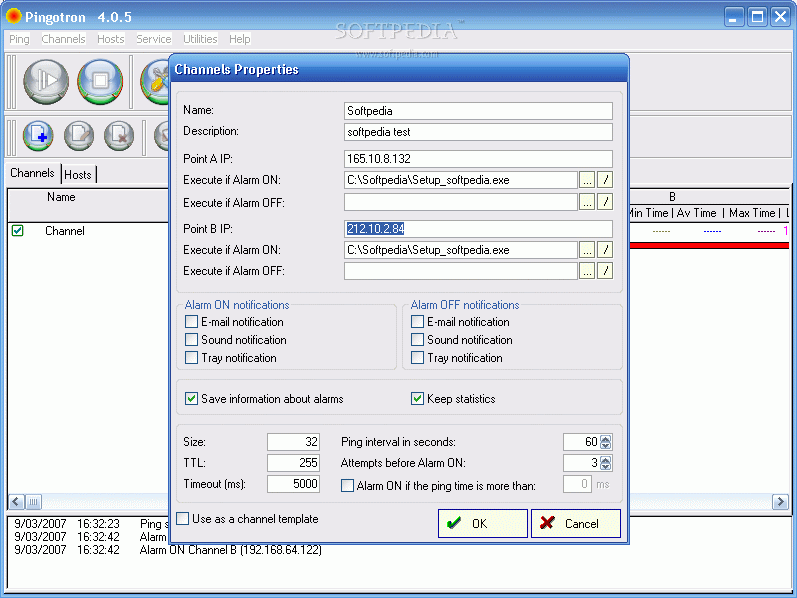This screenshot has height=598, width=797.
Task: Maximize the Pingotron window
Action: point(757,17)
